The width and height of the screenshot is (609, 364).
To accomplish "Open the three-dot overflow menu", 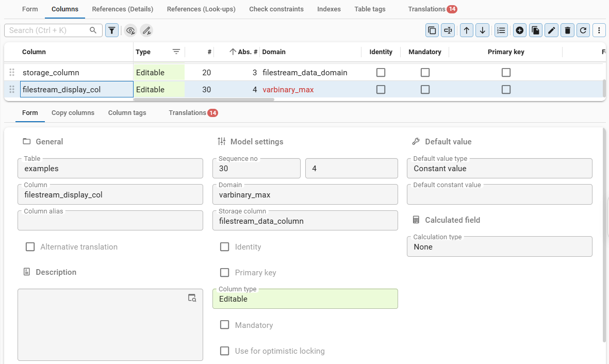I will tap(599, 30).
